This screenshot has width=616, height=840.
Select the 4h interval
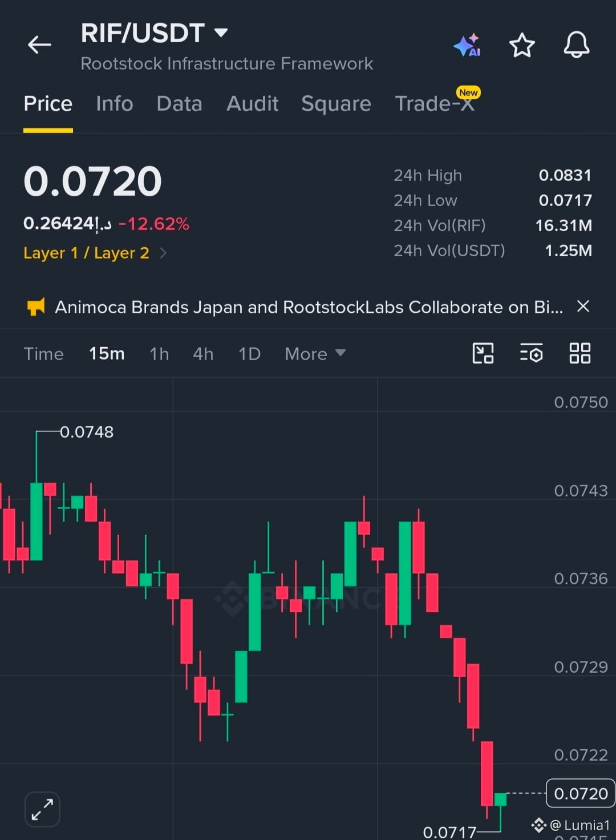[x=203, y=354]
